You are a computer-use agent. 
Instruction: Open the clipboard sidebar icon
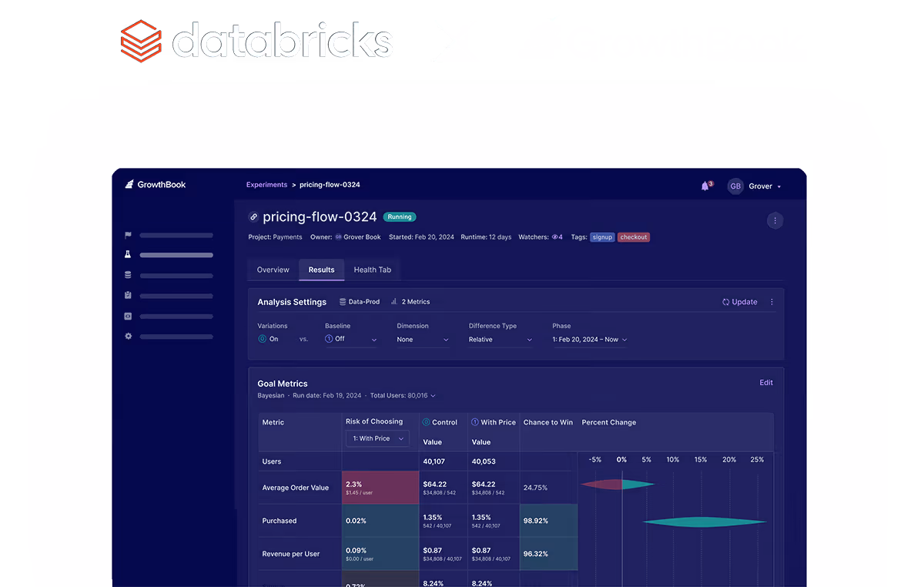point(128,295)
